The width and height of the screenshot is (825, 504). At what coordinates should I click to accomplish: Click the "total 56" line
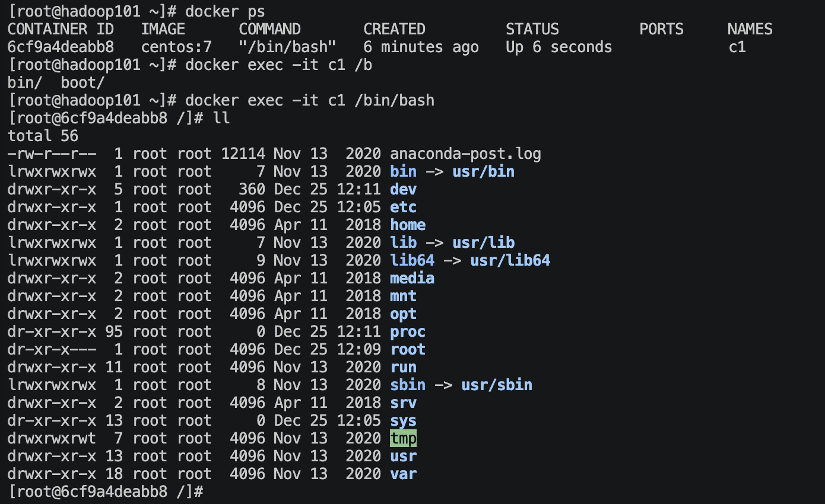(x=43, y=136)
